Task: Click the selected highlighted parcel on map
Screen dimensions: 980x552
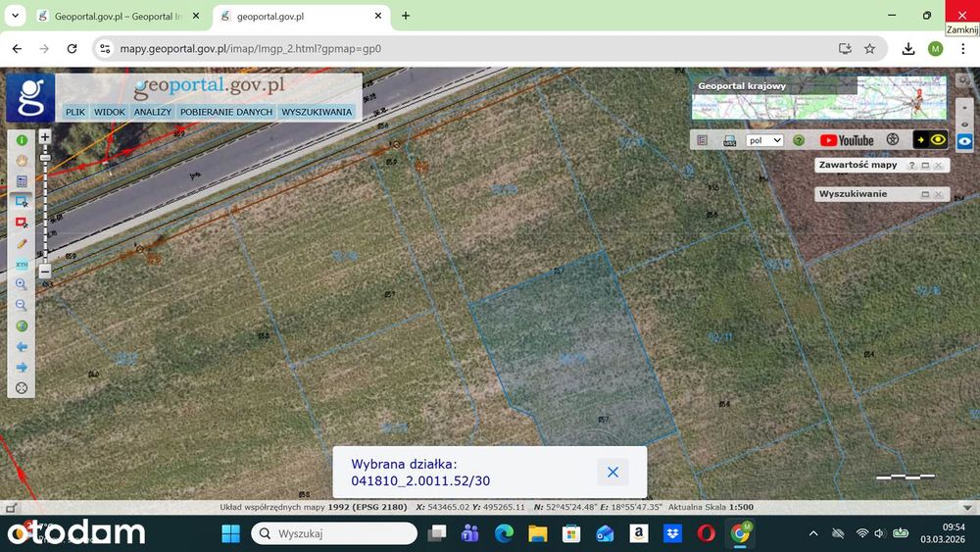Action: (572, 350)
